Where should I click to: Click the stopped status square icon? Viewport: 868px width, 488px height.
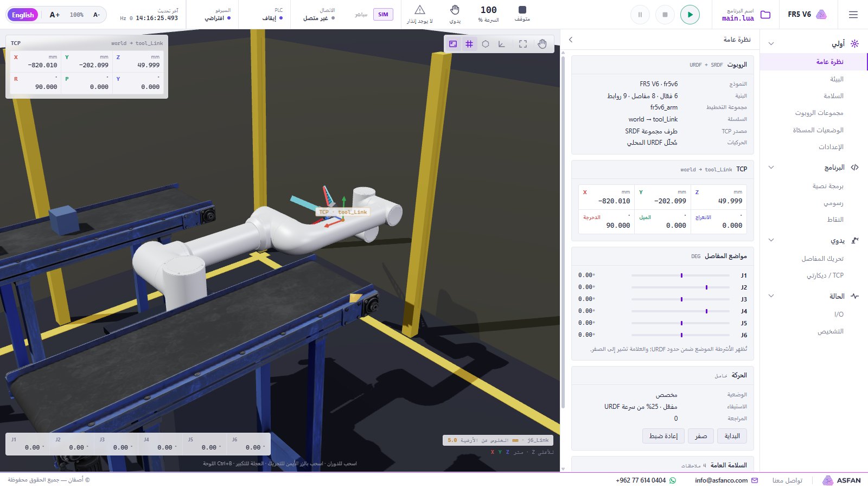point(522,10)
